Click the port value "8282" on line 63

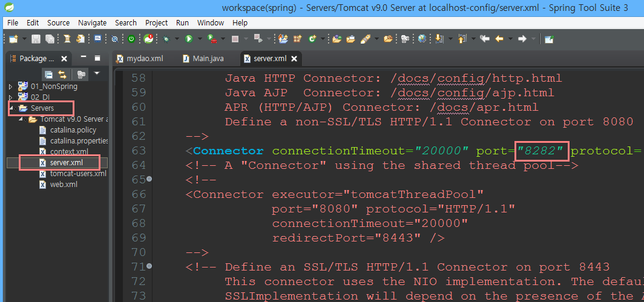(540, 151)
